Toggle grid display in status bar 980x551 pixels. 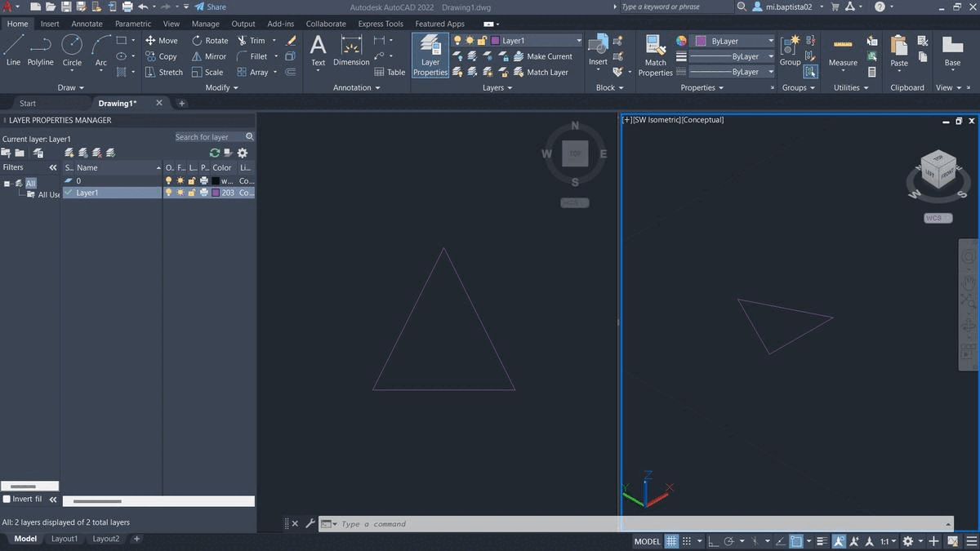point(671,541)
